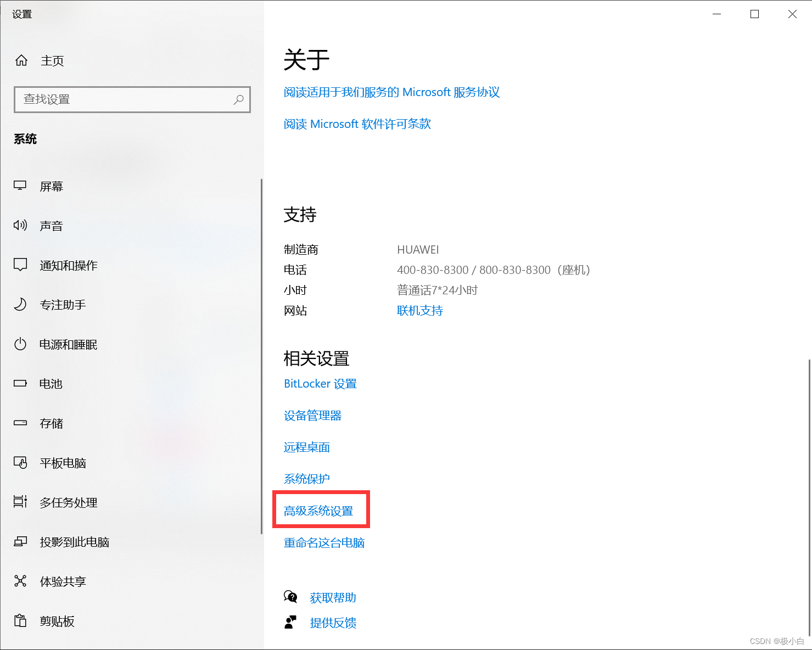Select 声音 settings page

click(x=52, y=226)
